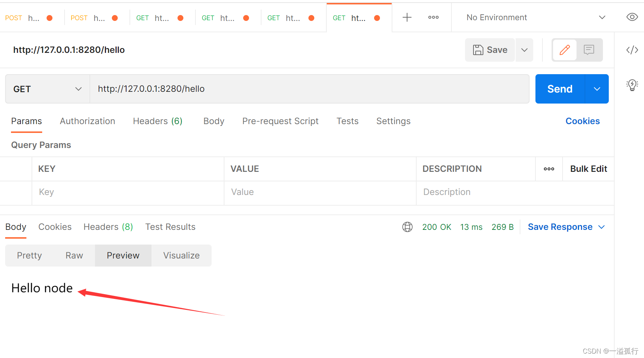Select the fifth tab, a GET request

coord(294,18)
